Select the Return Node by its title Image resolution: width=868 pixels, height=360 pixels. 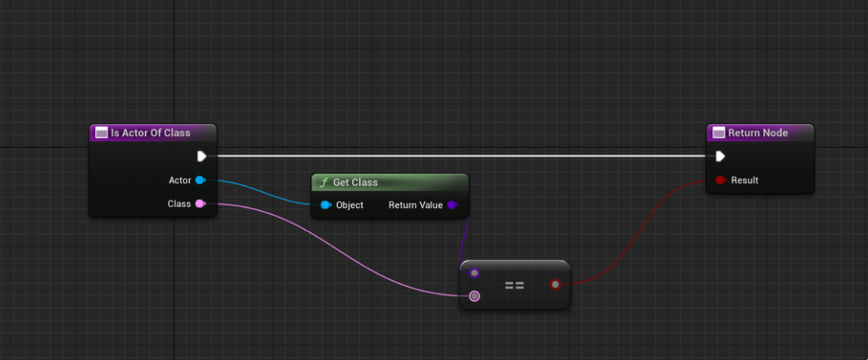pos(757,133)
